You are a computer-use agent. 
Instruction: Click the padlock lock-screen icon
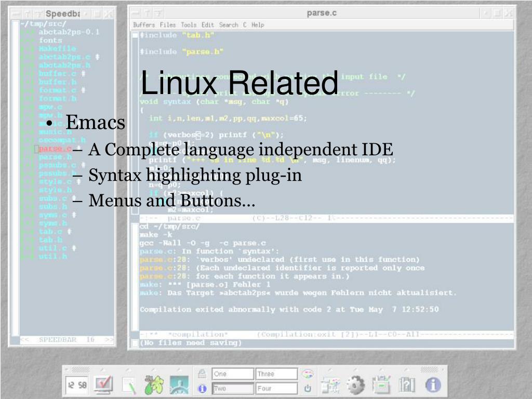click(202, 374)
